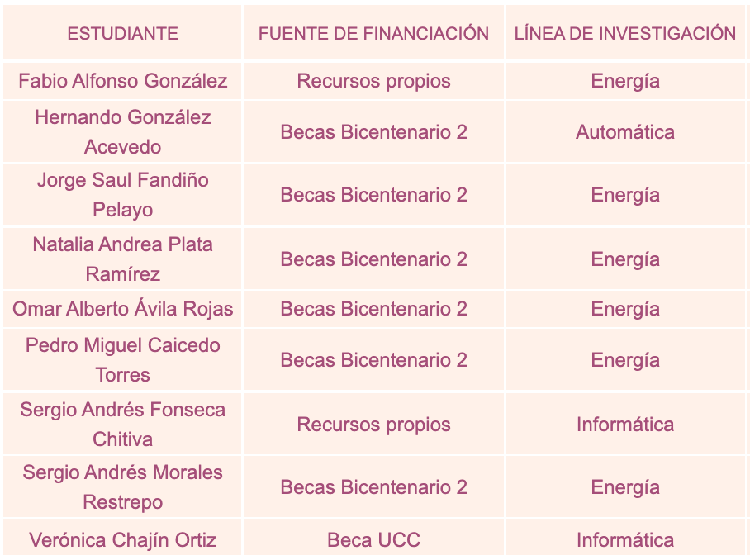Viewport: 750px width, 560px height.
Task: Select Informática in Verónica Chajín's row
Action: coord(625,540)
